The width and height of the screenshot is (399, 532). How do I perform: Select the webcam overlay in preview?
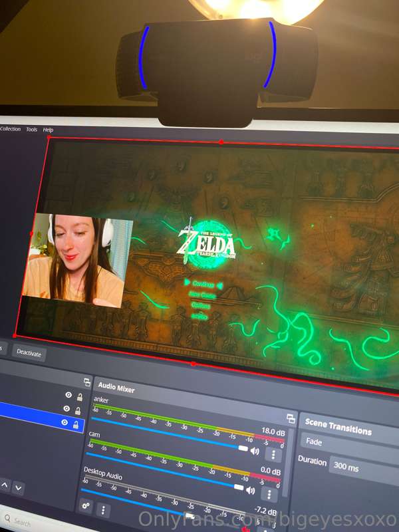coord(78,260)
